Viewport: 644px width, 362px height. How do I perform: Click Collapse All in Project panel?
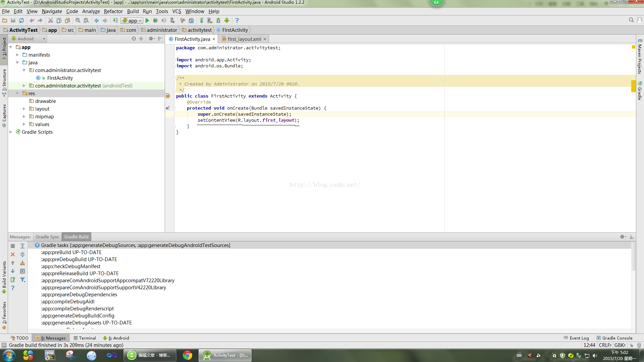(x=141, y=39)
